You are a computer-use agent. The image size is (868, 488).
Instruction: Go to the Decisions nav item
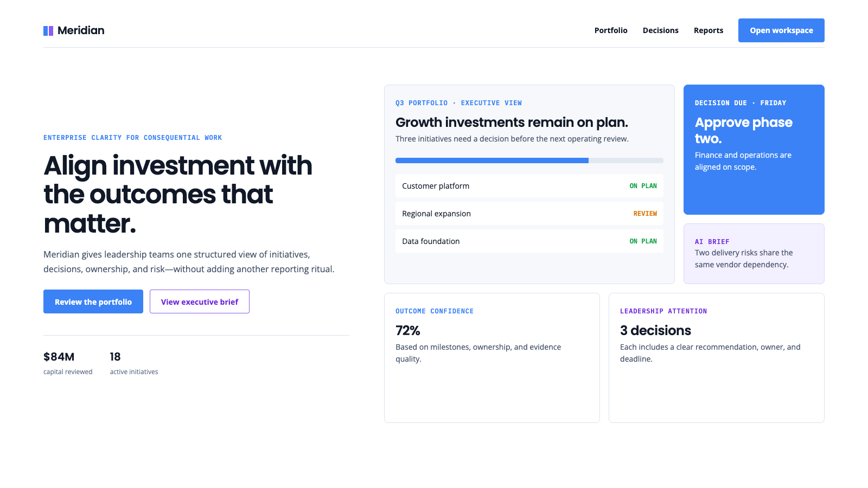[x=660, y=30]
